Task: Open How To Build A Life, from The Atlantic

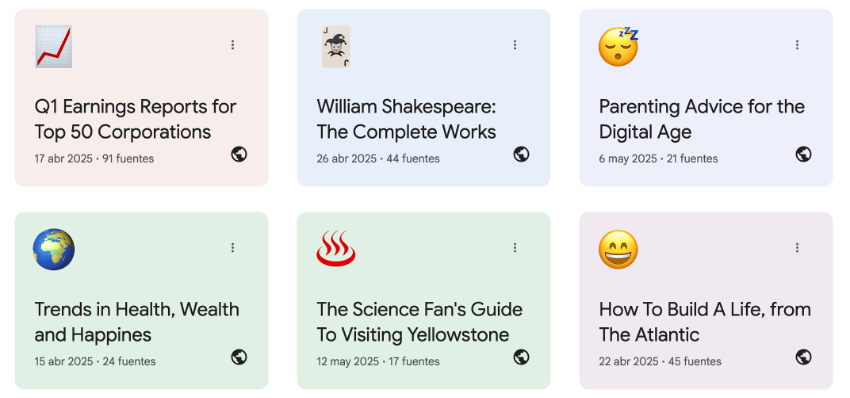Action: (x=705, y=322)
